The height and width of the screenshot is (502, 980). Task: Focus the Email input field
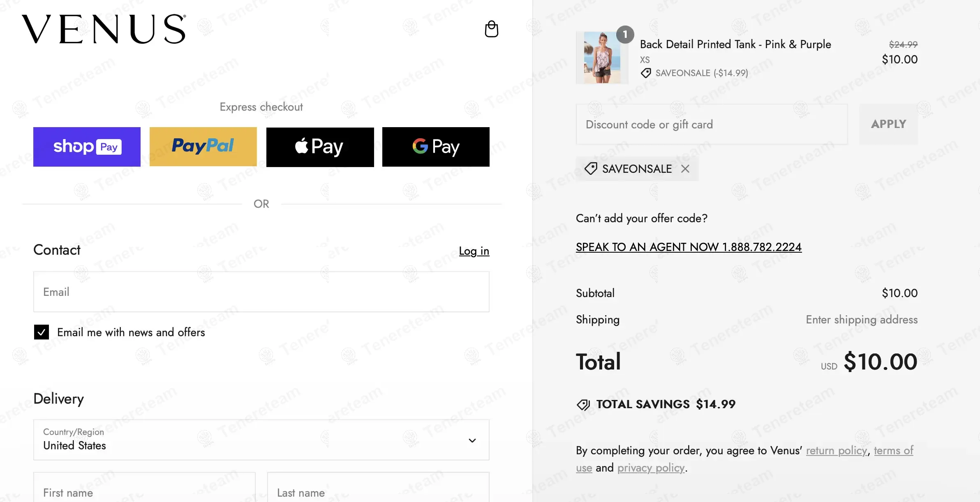pyautogui.click(x=261, y=292)
